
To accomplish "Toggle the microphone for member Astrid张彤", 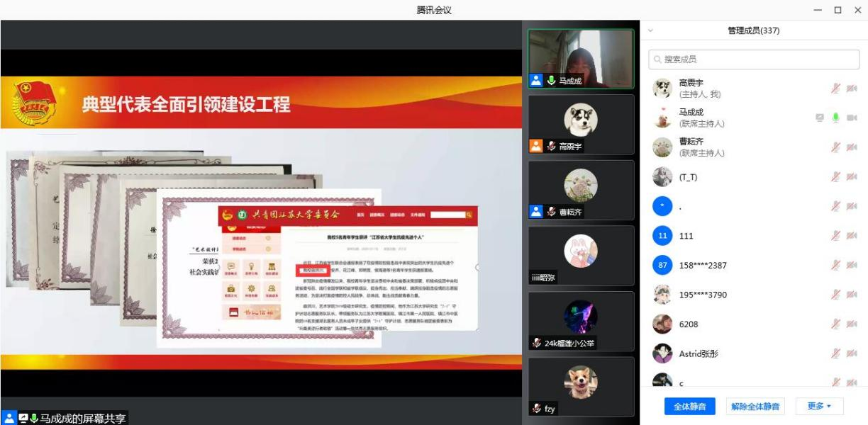I will point(837,354).
